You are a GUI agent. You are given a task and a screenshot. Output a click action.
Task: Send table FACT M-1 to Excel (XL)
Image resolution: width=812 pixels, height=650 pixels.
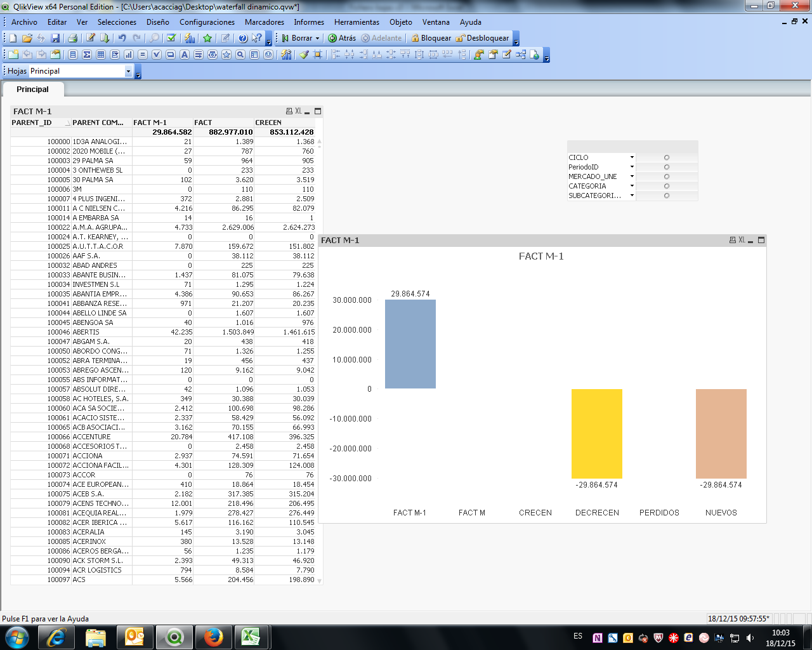(x=298, y=111)
